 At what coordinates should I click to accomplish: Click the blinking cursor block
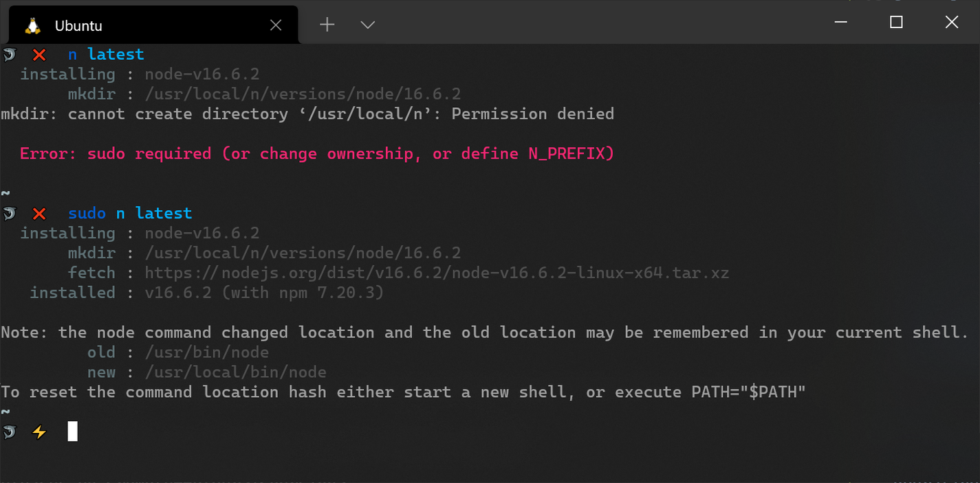click(72, 431)
